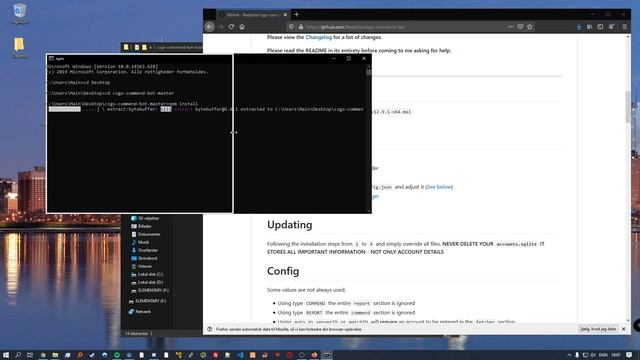This screenshot has height=360, width=640.
Task: Click Firefox back navigation button
Action: (210, 27)
